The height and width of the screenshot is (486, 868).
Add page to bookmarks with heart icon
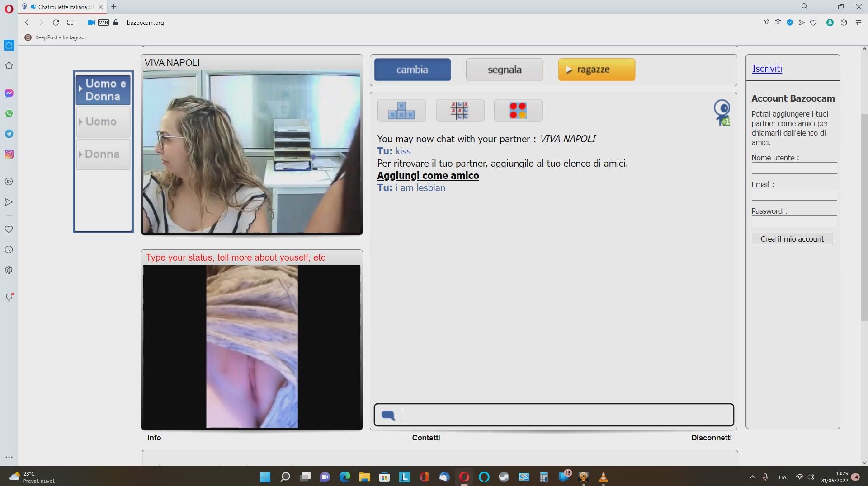(813, 23)
